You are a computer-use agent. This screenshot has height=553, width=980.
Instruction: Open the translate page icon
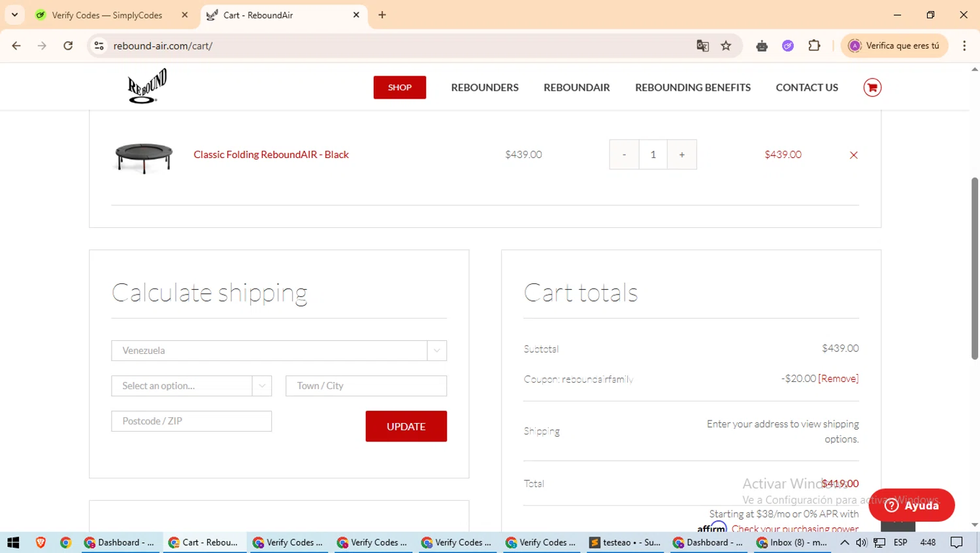(x=703, y=46)
